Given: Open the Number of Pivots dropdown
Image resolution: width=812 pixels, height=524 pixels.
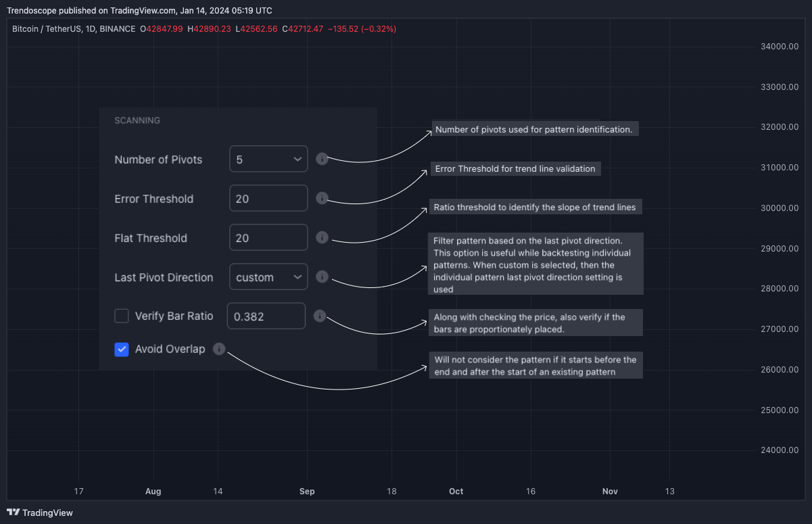Looking at the screenshot, I should coord(268,159).
